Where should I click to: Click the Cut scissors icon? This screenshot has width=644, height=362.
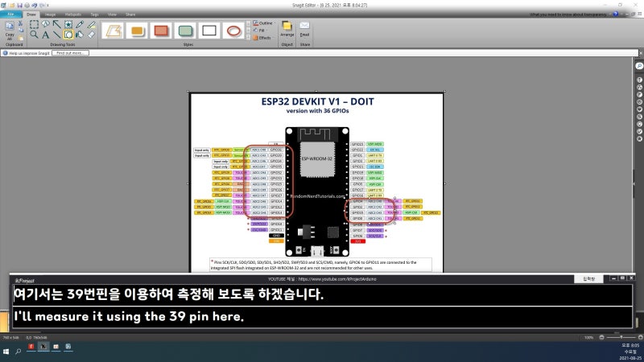[21, 24]
